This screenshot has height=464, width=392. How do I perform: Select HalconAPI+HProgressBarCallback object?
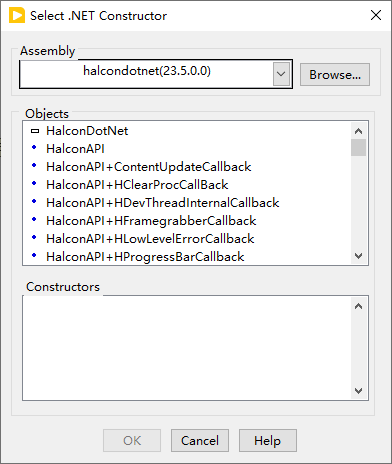[145, 257]
